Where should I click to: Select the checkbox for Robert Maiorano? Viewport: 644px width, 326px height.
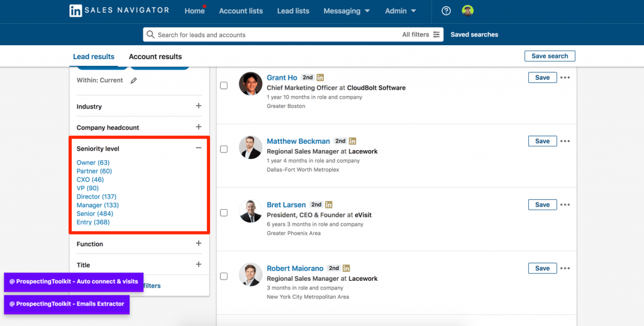224,276
